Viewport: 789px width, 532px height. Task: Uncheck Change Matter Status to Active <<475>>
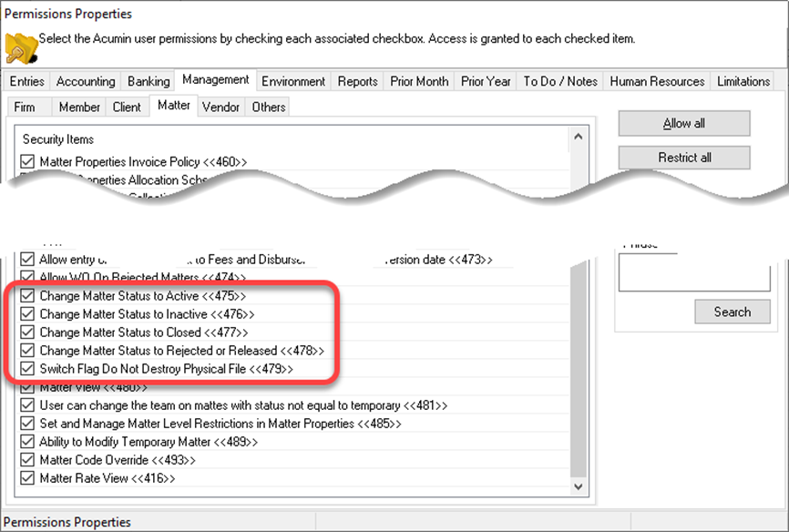coord(27,295)
